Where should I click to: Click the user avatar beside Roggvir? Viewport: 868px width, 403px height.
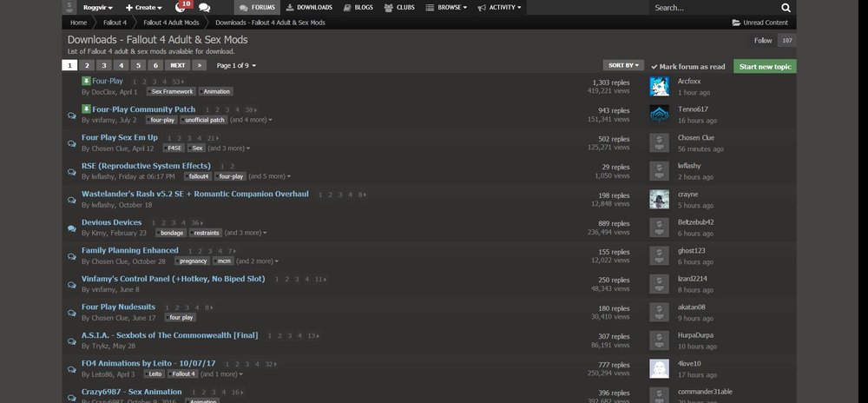69,7
